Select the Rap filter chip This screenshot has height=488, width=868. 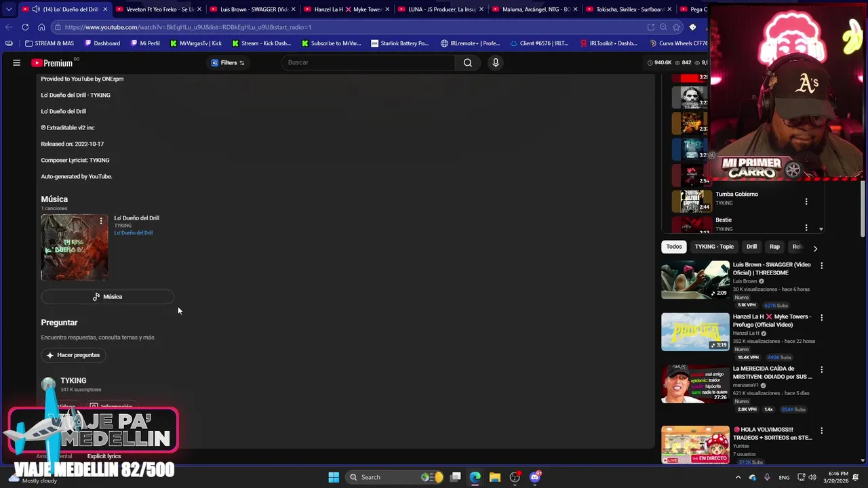(x=774, y=247)
